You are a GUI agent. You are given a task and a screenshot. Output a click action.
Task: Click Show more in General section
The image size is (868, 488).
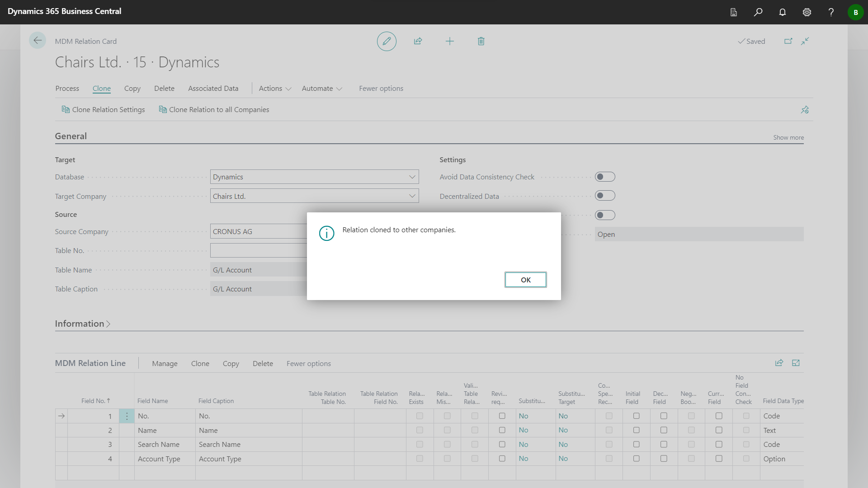788,137
